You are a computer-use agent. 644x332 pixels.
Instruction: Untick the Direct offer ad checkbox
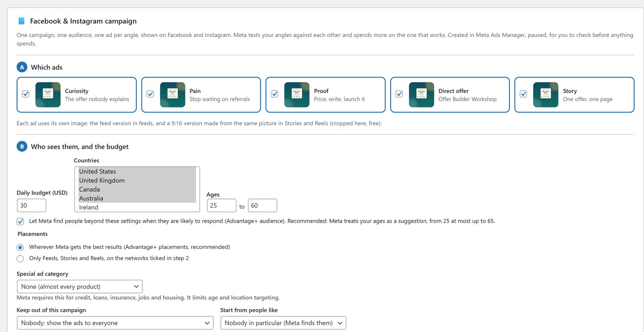399,94
